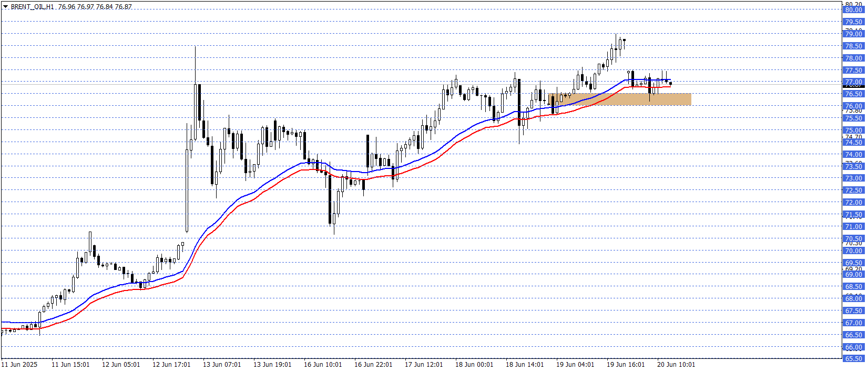The image size is (868, 371).
Task: Click the 65.50 price level label
Action: (x=853, y=359)
